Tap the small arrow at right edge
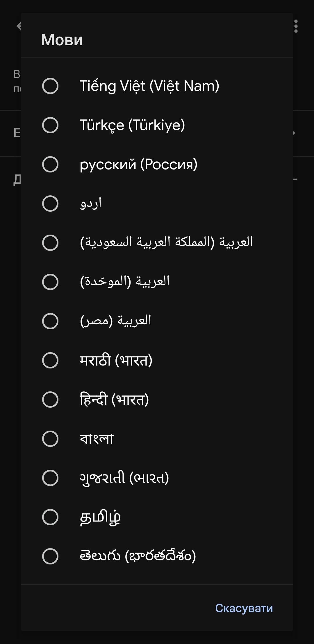The width and height of the screenshot is (314, 644). (294, 133)
